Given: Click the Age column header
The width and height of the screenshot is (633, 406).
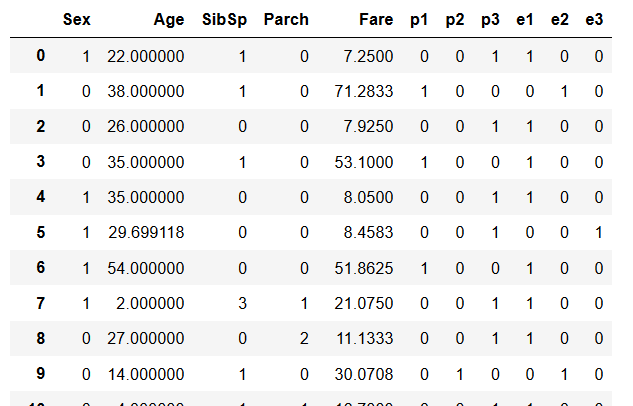Looking at the screenshot, I should tap(169, 19).
